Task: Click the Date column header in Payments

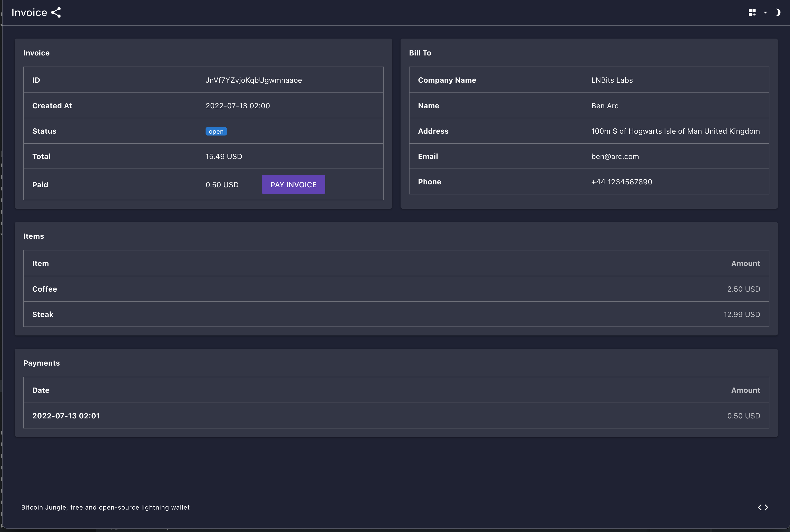Action: click(x=41, y=390)
